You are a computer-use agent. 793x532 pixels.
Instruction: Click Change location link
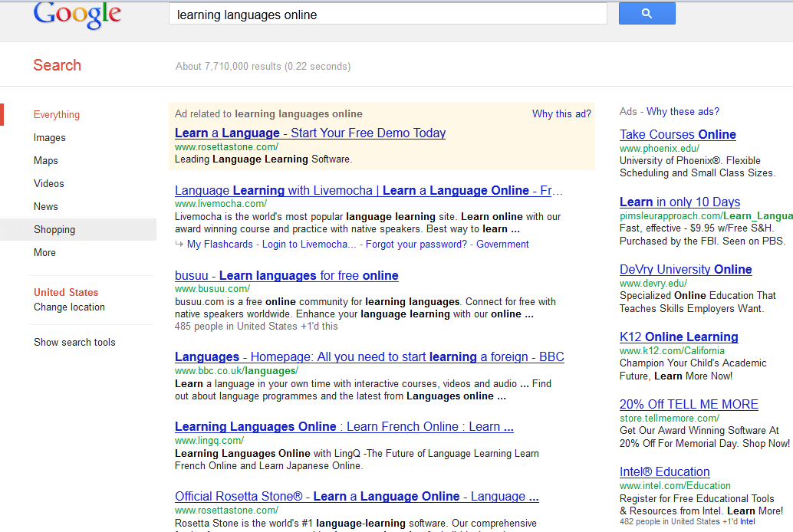69,307
